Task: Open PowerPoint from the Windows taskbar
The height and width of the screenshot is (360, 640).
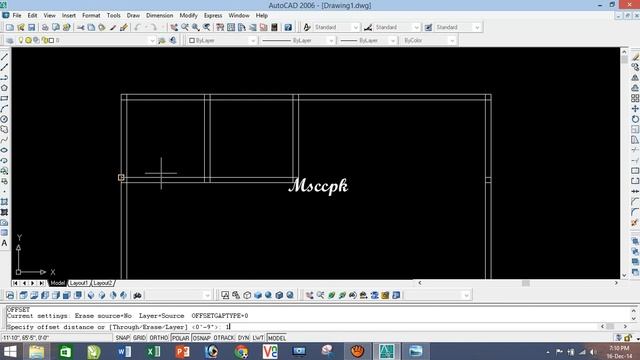Action: [182, 351]
